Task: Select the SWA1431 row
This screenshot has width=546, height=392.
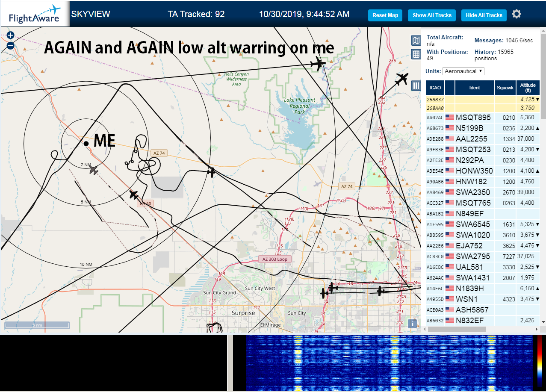Action: click(x=483, y=277)
